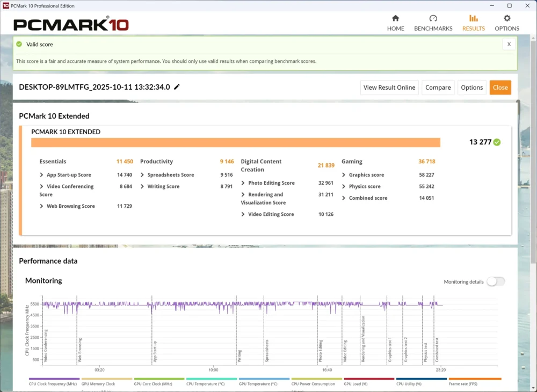The width and height of the screenshot is (537, 392).
Task: Click the green check beside 13 277
Action: click(x=497, y=142)
